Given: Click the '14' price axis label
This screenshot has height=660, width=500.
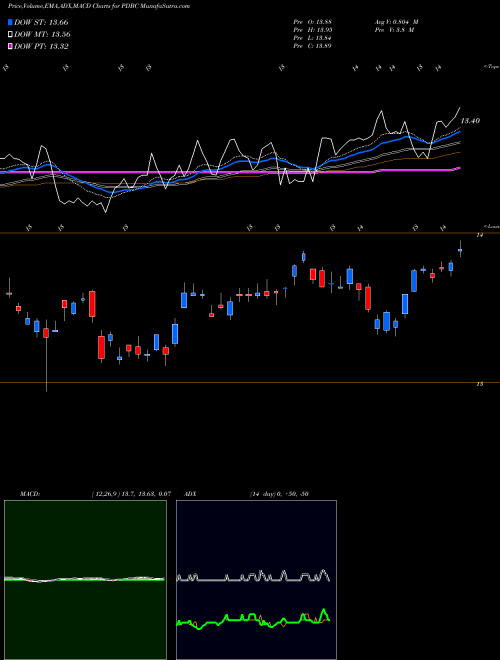Looking at the screenshot, I should pos(479,235).
